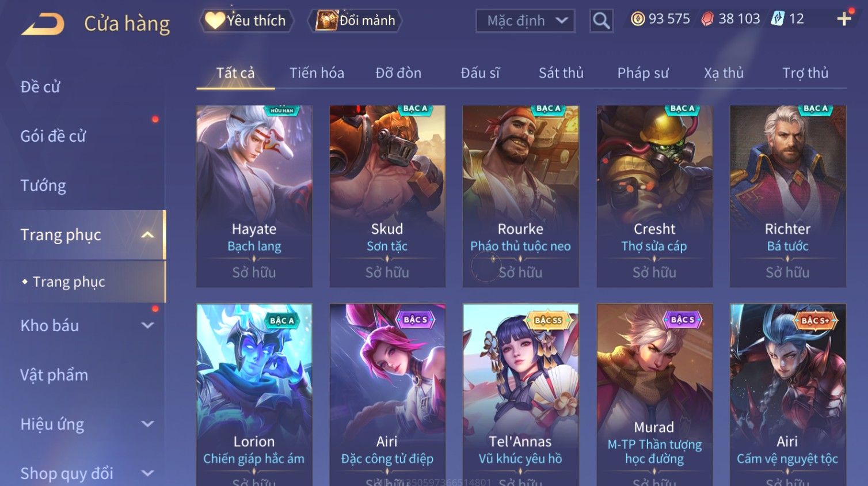
Task: Go to Tướng in sidebar
Action: point(43,185)
